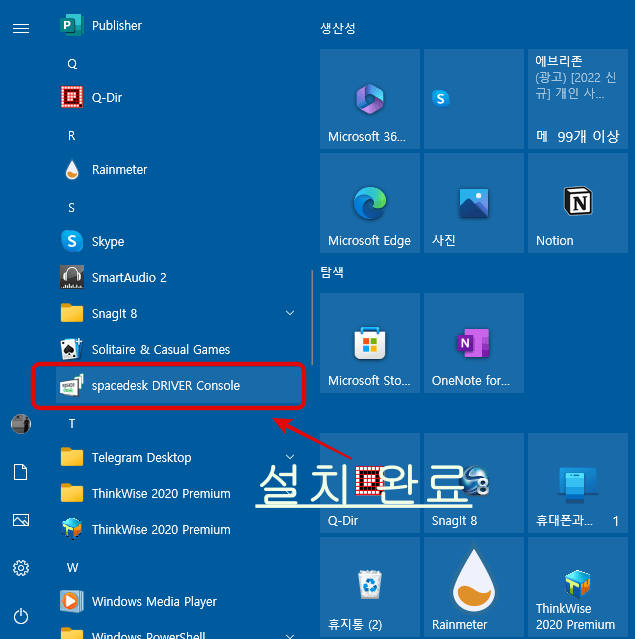This screenshot has height=639, width=635.
Task: Expand the Windows PowerShell folder chevron
Action: (290, 636)
